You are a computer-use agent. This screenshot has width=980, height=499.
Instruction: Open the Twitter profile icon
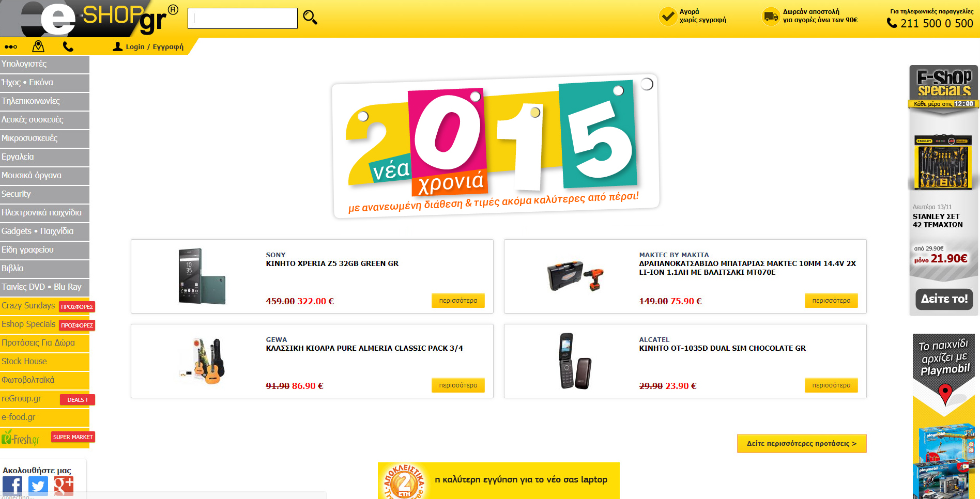(x=38, y=486)
